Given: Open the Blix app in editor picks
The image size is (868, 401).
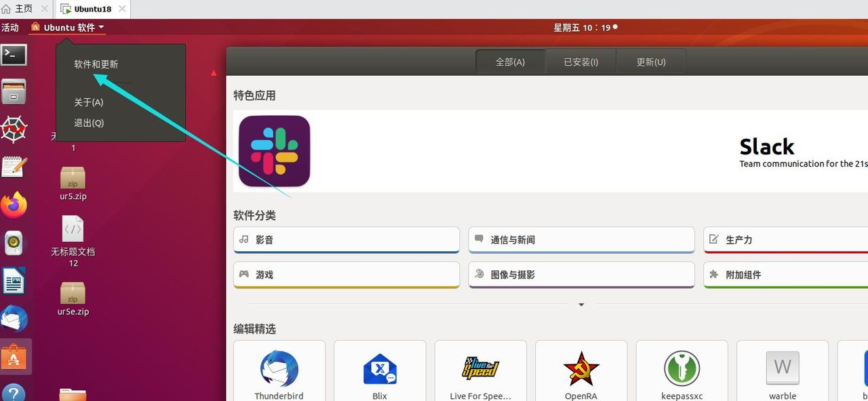Looking at the screenshot, I should (379, 369).
